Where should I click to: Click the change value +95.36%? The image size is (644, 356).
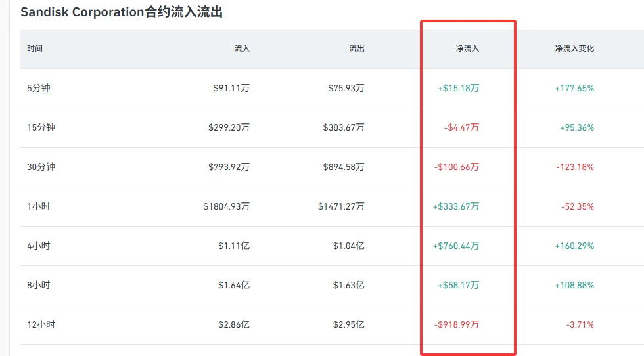[577, 127]
